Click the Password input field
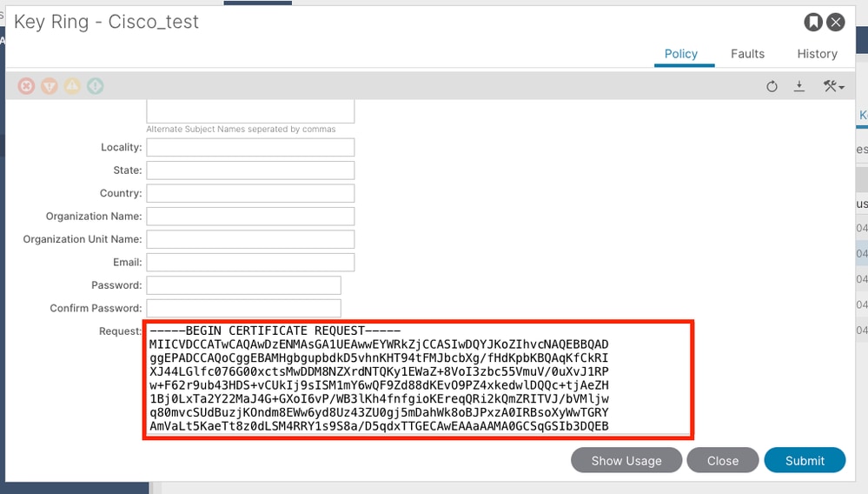868x494 pixels. (243, 285)
